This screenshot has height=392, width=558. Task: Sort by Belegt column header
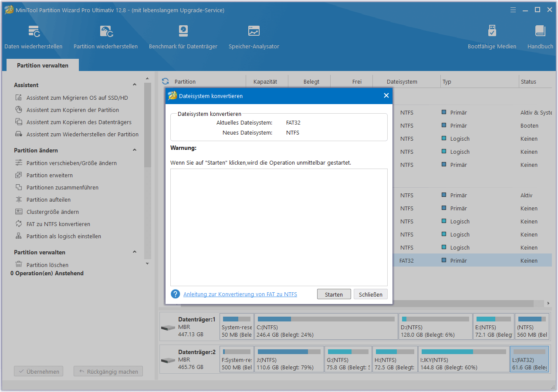point(311,81)
